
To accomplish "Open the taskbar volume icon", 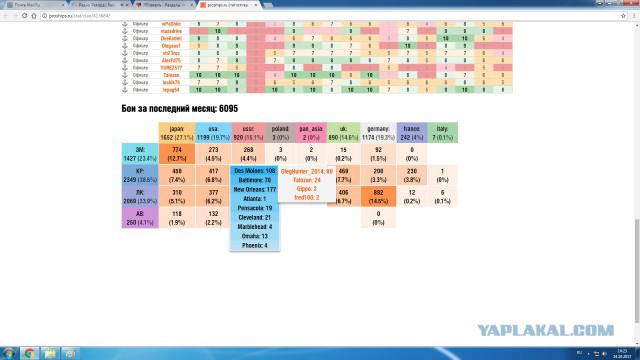I will 604,353.
